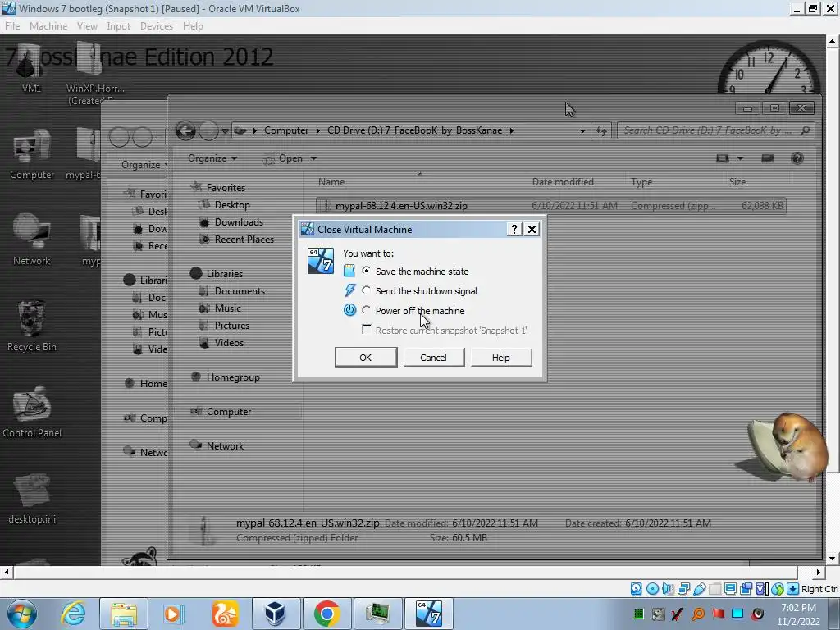Open VirtualBox Manager cube icon on taskbar
Viewport: 840px width, 630px height.
click(x=276, y=614)
